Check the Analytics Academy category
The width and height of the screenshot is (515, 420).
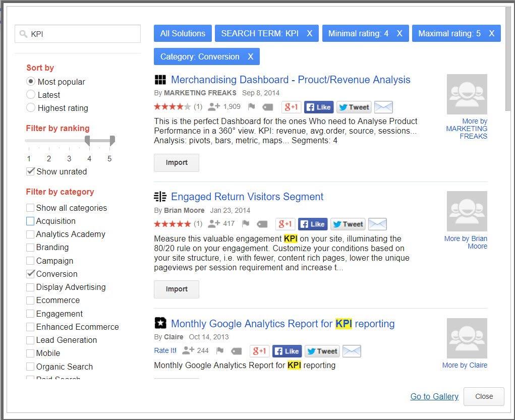point(30,234)
